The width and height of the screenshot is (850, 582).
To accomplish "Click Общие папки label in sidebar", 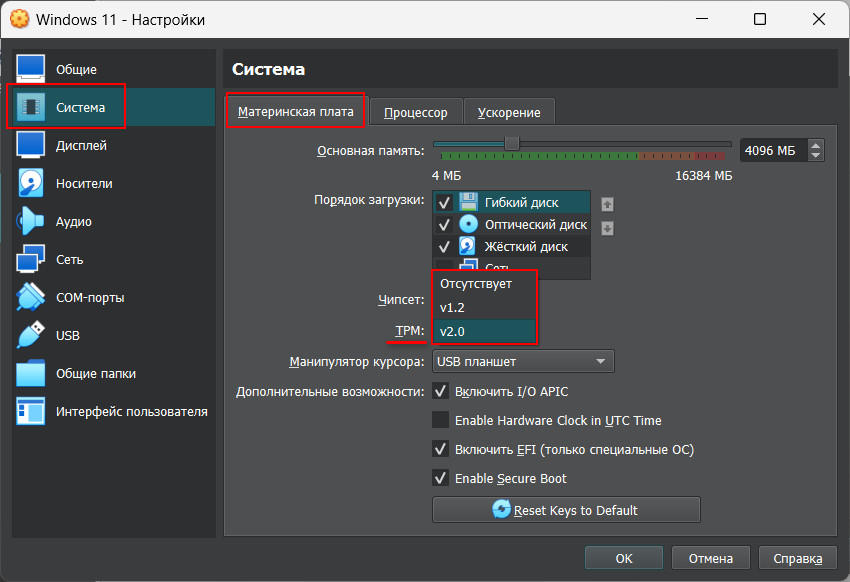I will pyautogui.click(x=96, y=373).
